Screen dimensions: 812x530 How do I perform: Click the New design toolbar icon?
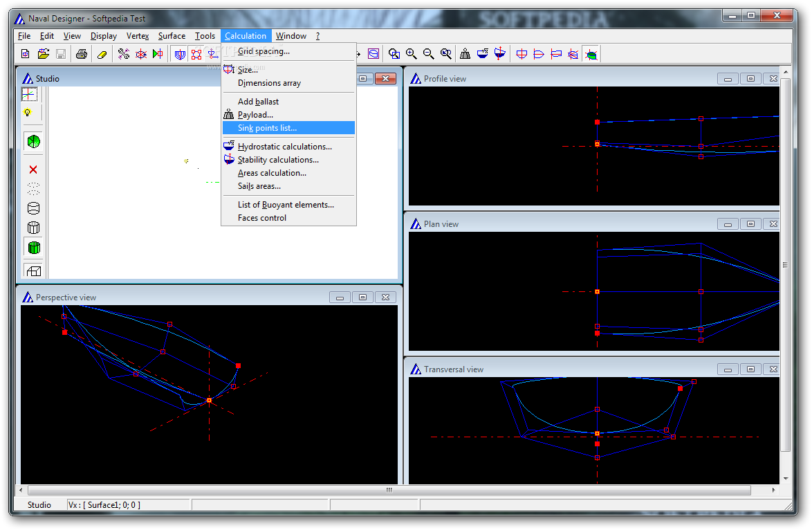click(x=25, y=54)
